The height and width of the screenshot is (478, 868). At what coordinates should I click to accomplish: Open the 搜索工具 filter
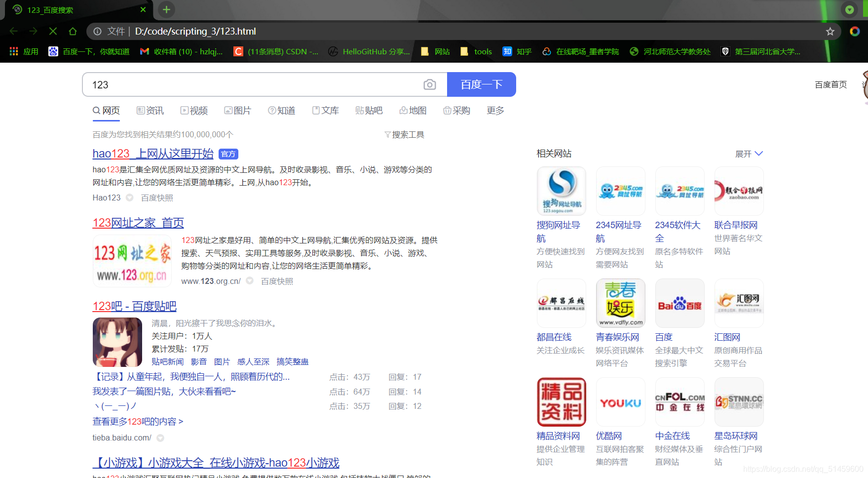404,135
